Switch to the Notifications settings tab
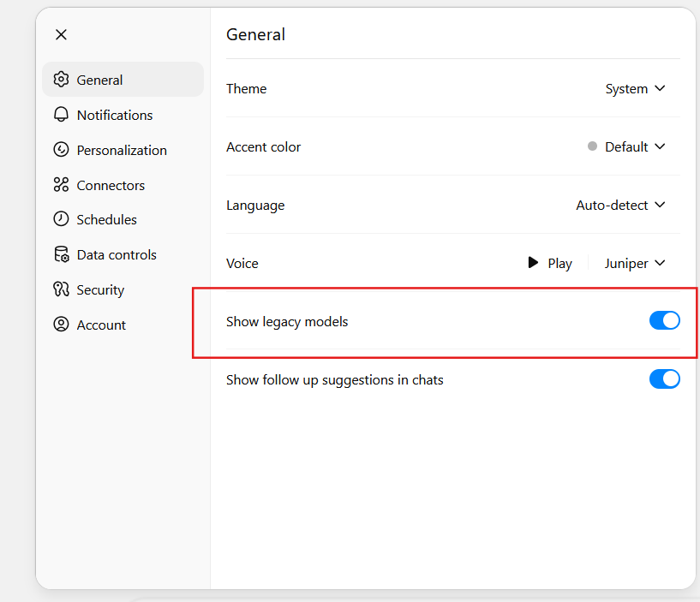The width and height of the screenshot is (700, 602). pos(114,115)
